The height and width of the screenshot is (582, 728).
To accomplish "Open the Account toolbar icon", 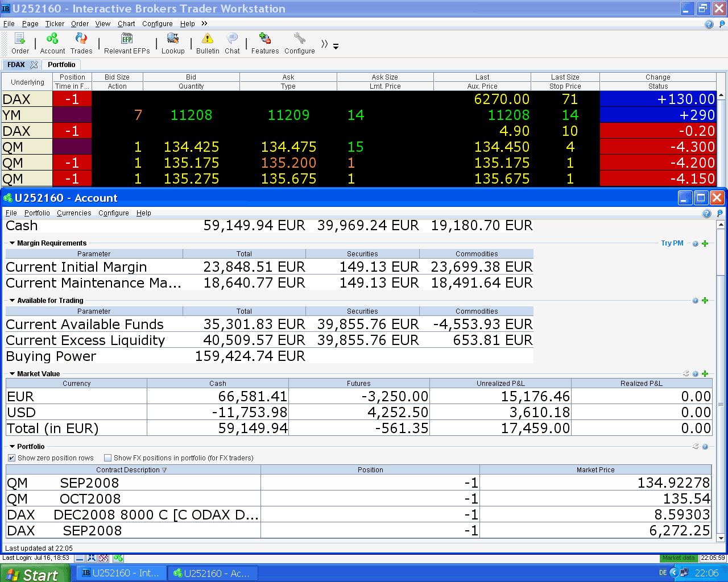I will point(52,39).
